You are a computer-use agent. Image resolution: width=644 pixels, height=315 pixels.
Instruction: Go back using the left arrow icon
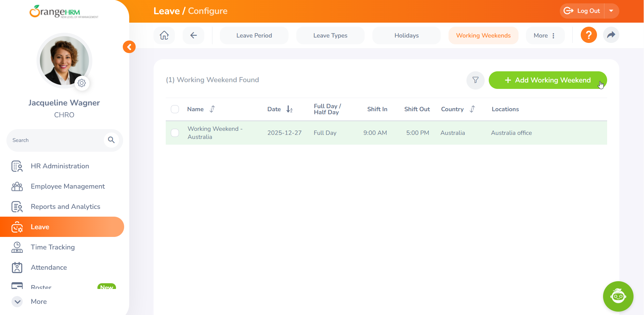pyautogui.click(x=193, y=35)
